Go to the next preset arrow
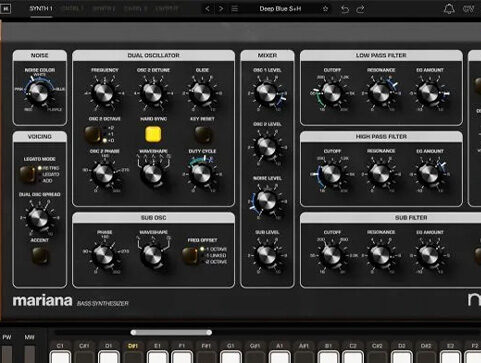Screen dimensions: 481x363 pyautogui.click(x=221, y=9)
